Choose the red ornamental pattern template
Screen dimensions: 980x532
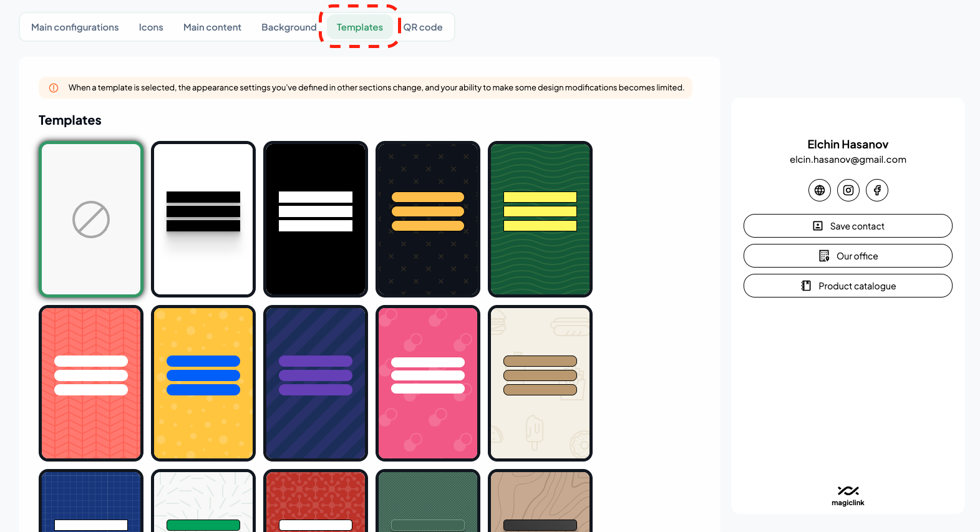pyautogui.click(x=316, y=501)
